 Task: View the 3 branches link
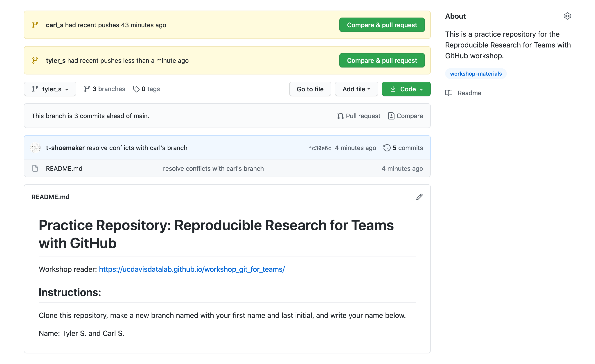(105, 89)
